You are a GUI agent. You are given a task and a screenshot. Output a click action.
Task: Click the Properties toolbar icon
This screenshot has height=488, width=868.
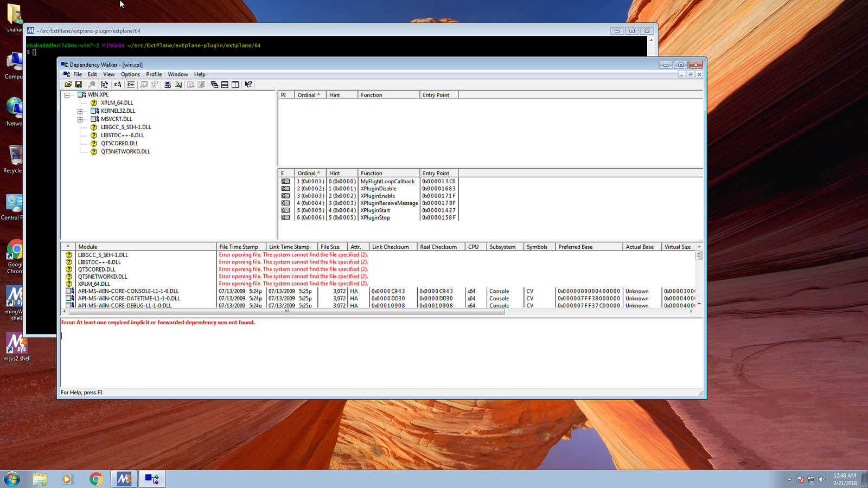(x=154, y=85)
